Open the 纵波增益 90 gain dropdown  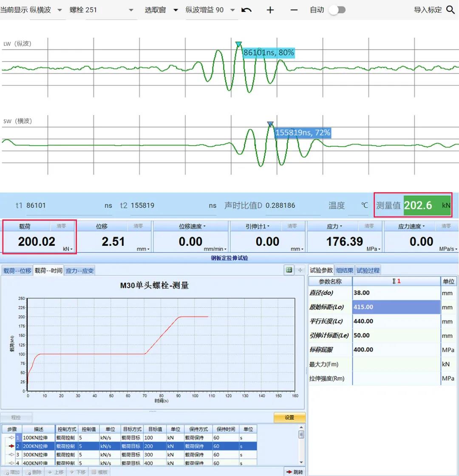click(x=232, y=10)
